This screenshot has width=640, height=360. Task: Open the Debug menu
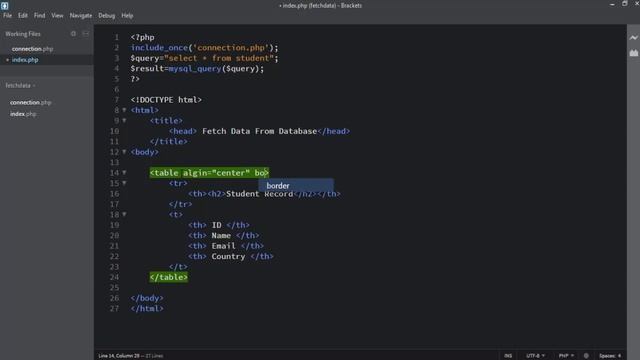[x=107, y=16]
